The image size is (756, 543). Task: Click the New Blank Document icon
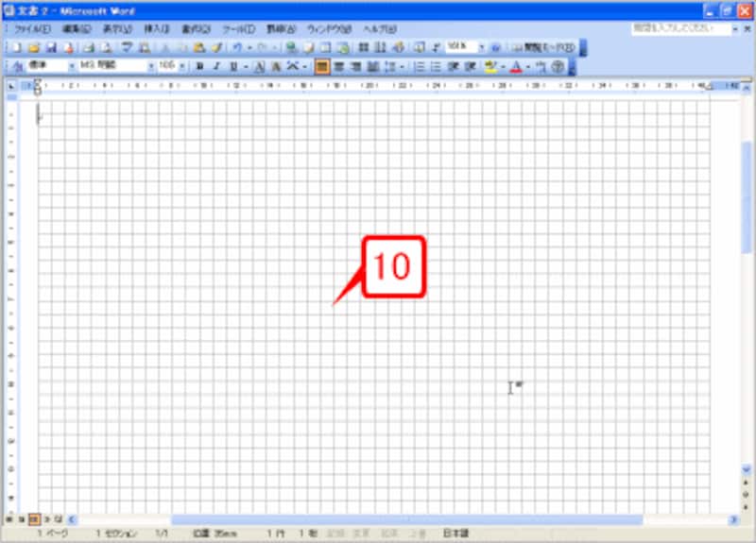(x=16, y=47)
